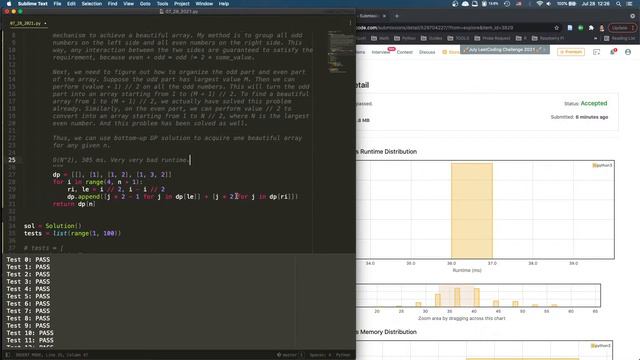This screenshot has height=360, width=640.
Task: Open Time Machine icon in menu bar
Action: coord(507,4)
